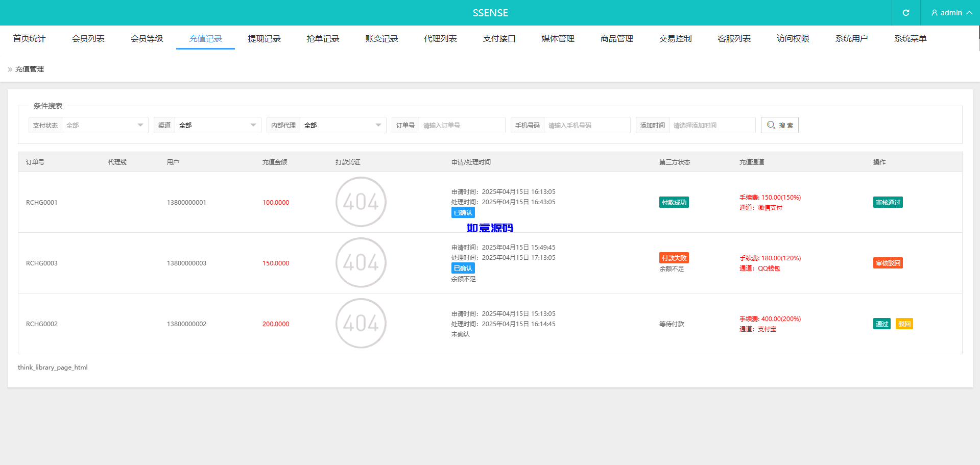980x465 pixels.
Task: Open the 账变记录 tab
Action: pyautogui.click(x=381, y=39)
